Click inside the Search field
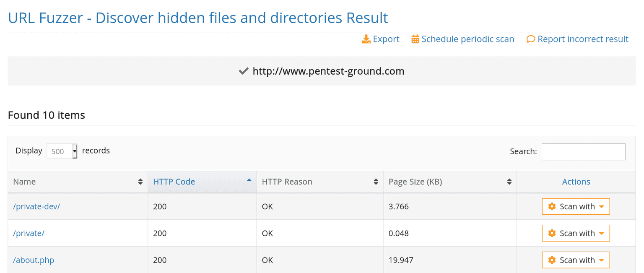Viewport: 644px width, 273px height. [x=583, y=151]
